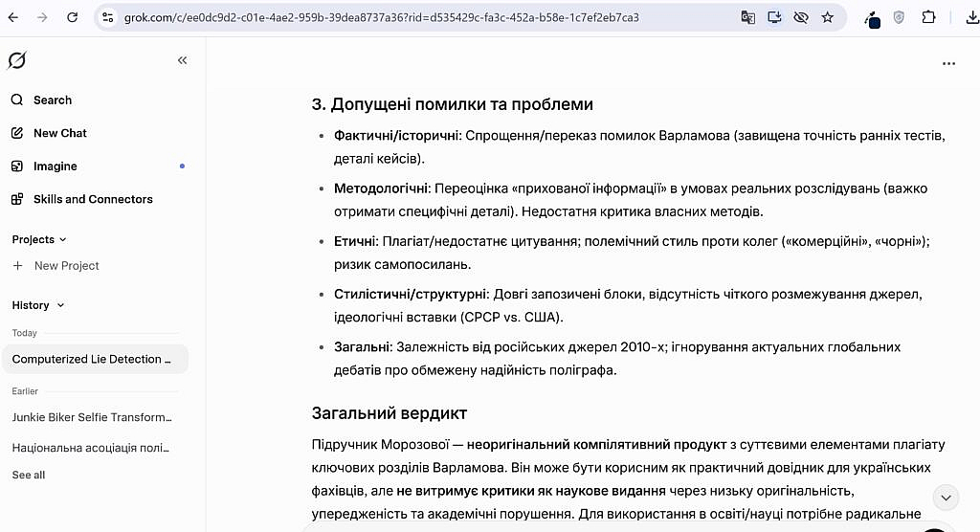980x532 pixels.
Task: Open site information icon in address bar
Action: [x=108, y=17]
